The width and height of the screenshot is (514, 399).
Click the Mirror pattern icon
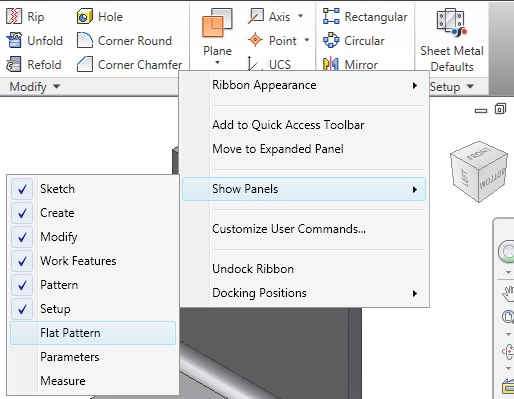pos(331,64)
